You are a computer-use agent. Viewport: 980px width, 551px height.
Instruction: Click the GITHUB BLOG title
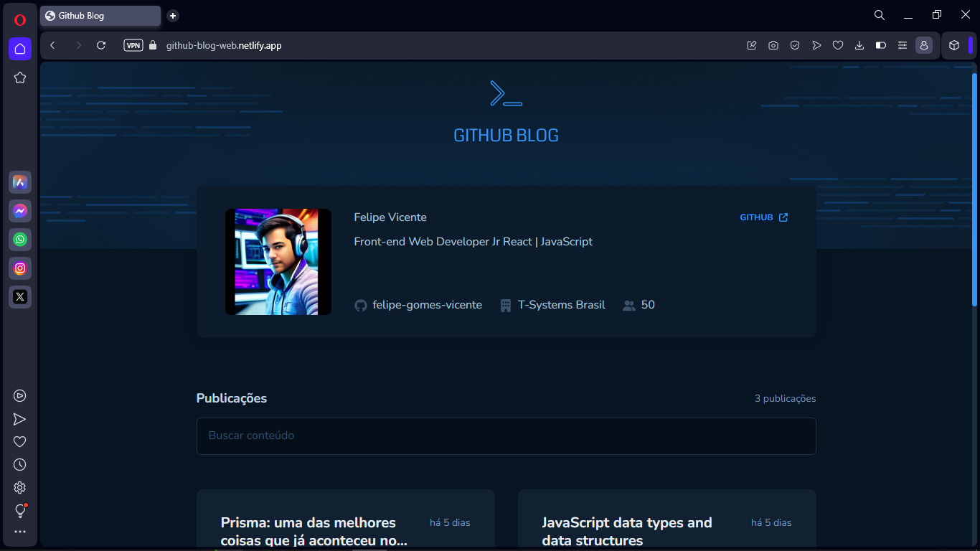507,136
